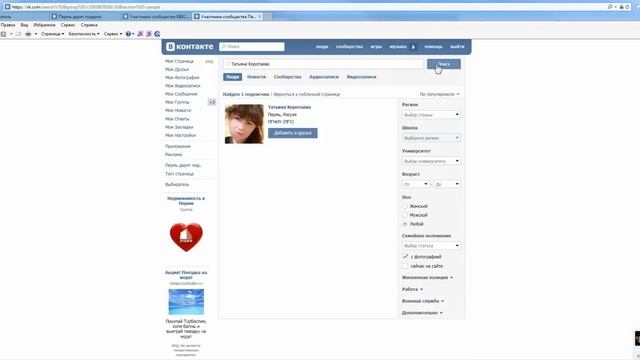Close the active 'Участники сообщества Пе...' tab
This screenshot has height=360, width=640.
(260, 17)
